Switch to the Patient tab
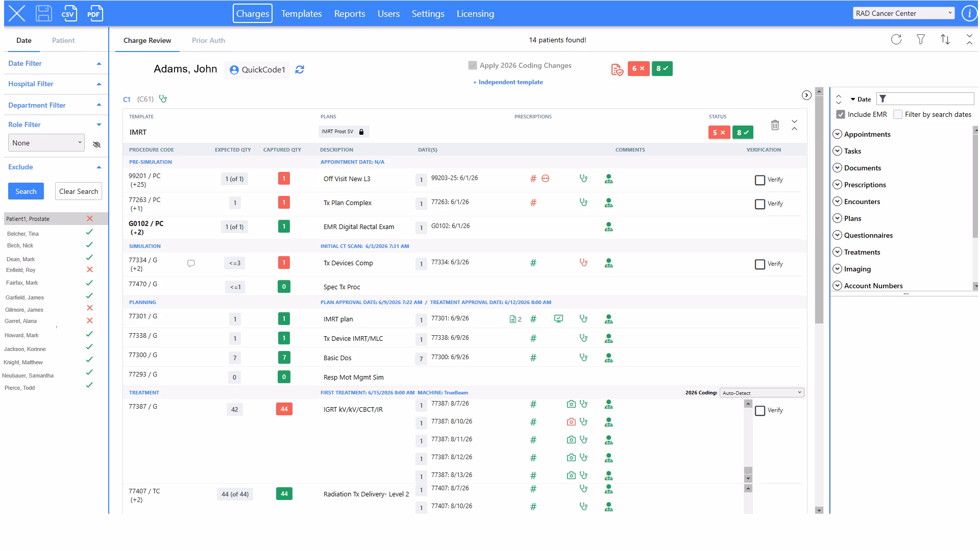The height and width of the screenshot is (551, 980). (x=63, y=40)
